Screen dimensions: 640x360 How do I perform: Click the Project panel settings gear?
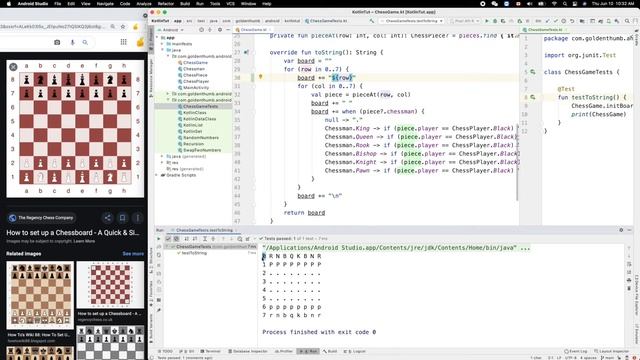pos(220,30)
